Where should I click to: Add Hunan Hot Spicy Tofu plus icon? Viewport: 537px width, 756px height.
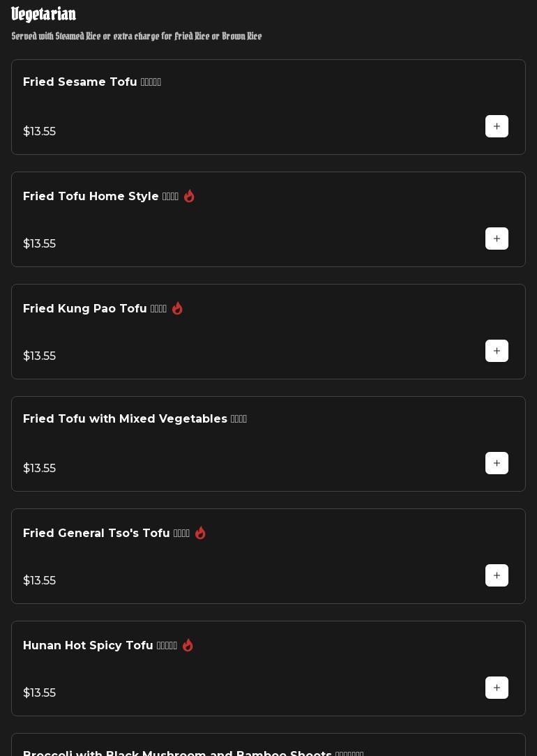(497, 688)
